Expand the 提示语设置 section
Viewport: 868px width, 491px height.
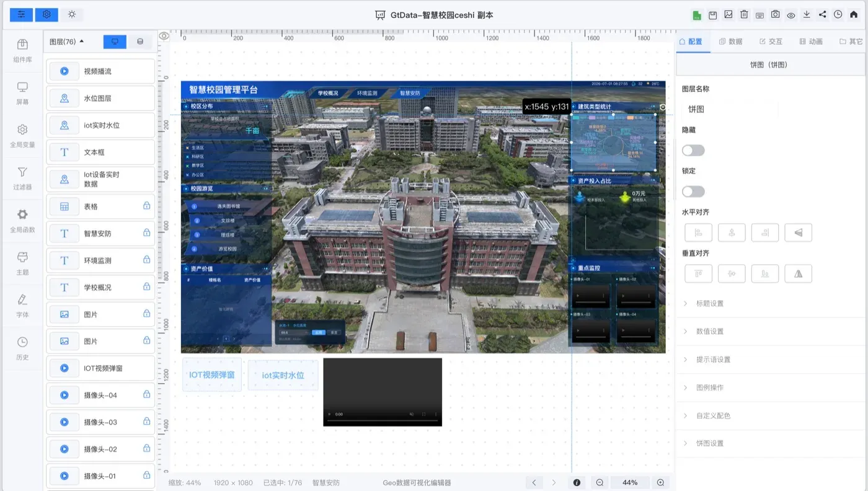[x=771, y=360]
